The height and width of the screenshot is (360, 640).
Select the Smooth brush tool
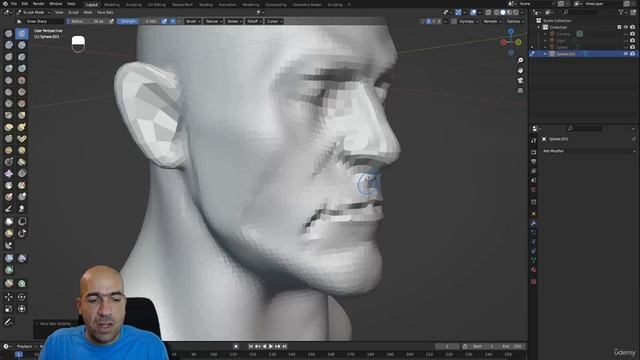coord(22,80)
